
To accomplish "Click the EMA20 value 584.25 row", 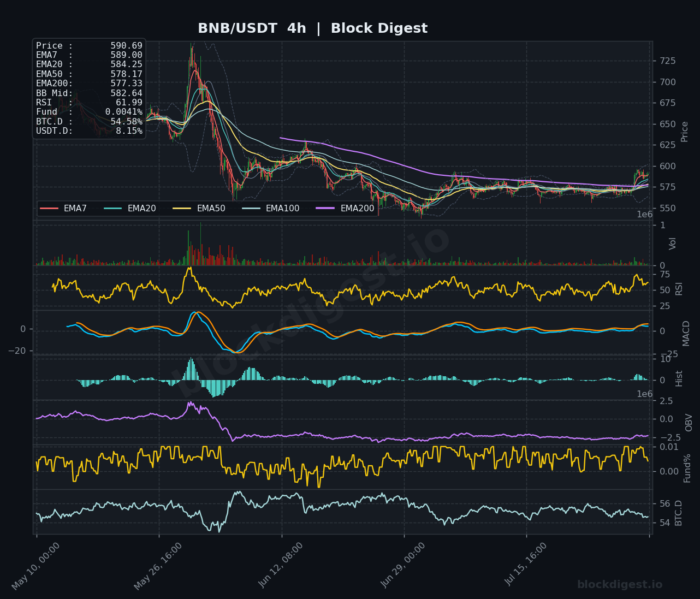I will [89, 64].
